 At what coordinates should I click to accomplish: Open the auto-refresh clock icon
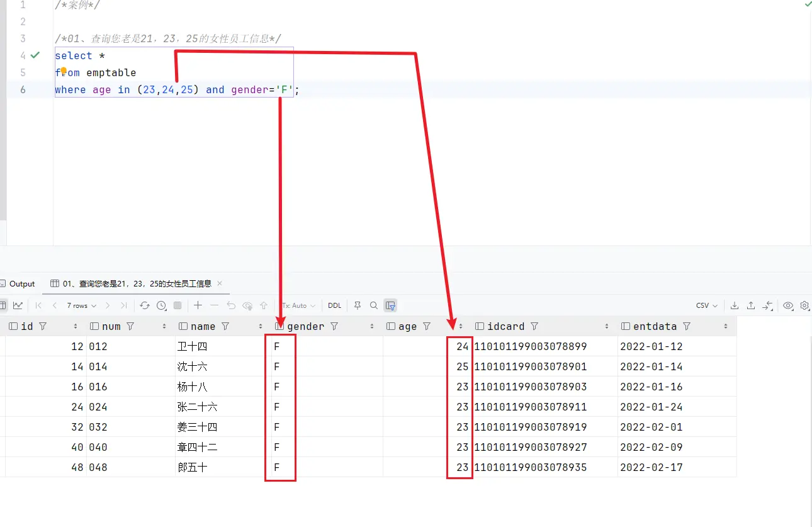(162, 305)
